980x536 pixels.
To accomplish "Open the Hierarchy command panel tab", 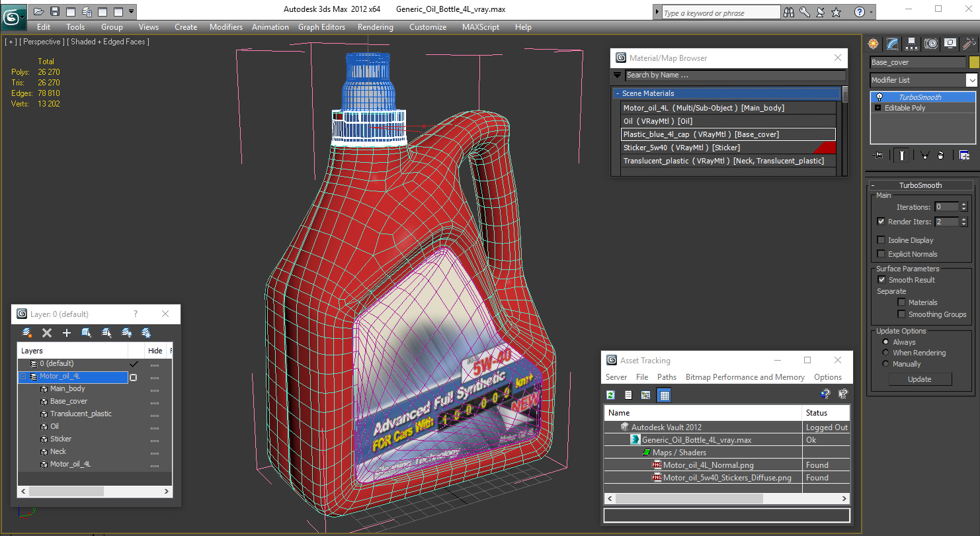I will pyautogui.click(x=912, y=44).
